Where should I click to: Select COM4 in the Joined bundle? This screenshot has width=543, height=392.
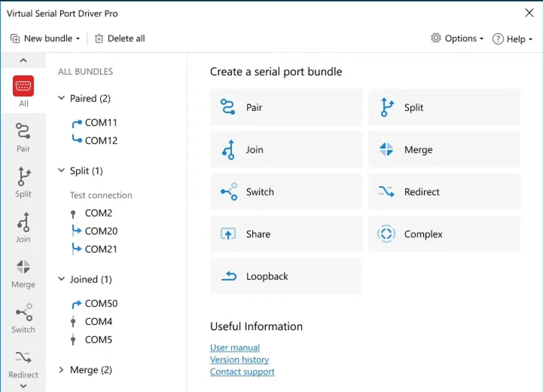[x=92, y=322]
